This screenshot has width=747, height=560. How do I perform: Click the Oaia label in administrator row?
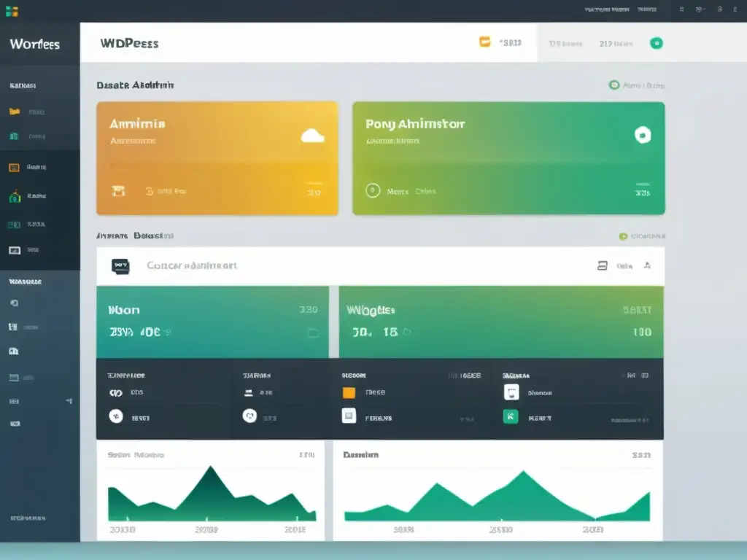coord(624,266)
